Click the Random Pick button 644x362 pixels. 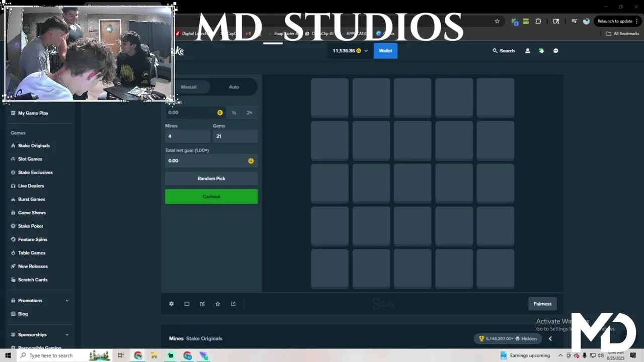211,178
